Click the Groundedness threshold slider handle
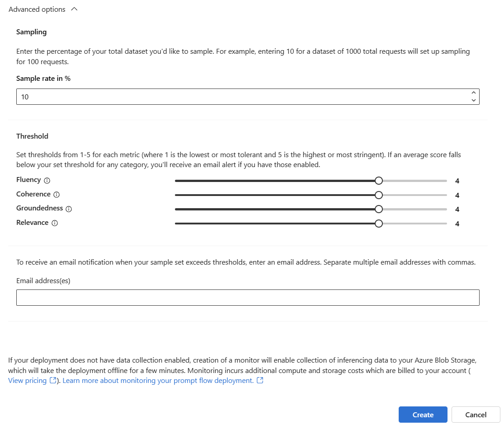Screen dimensions: 504x429 [x=379, y=209]
